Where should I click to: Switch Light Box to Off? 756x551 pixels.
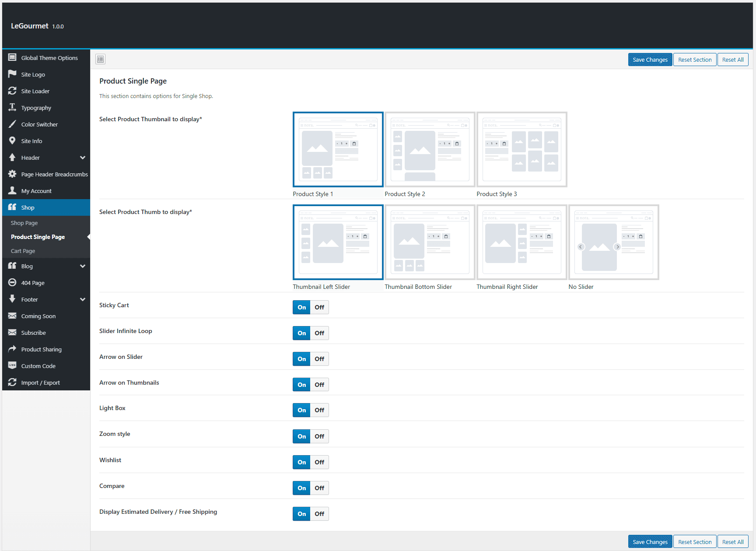tap(319, 410)
